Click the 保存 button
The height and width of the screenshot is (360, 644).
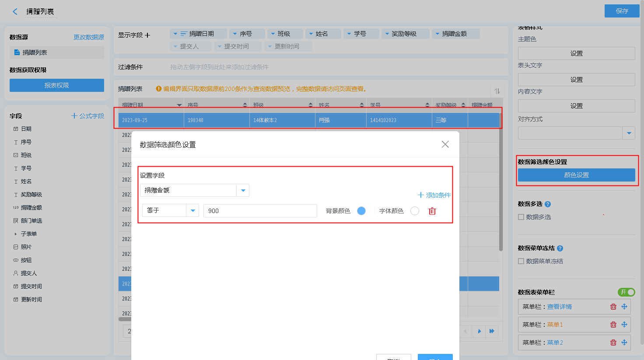pyautogui.click(x=622, y=11)
